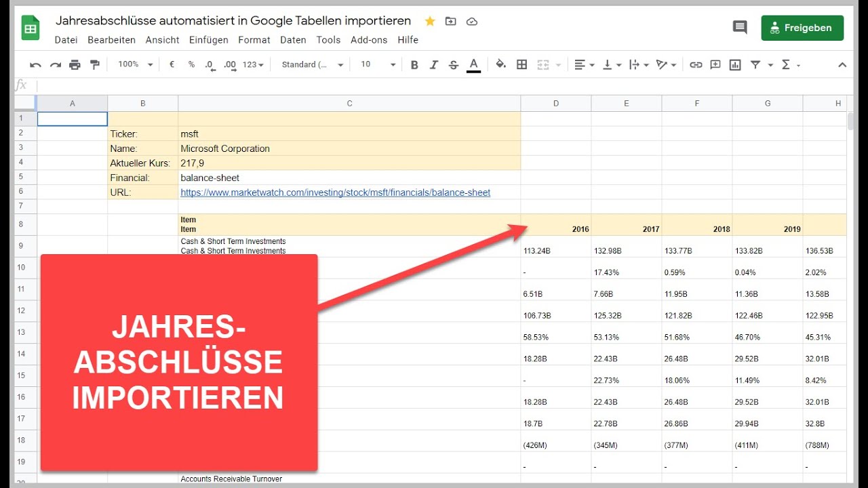The height and width of the screenshot is (488, 868).
Task: Click the cloud save status icon
Action: tap(472, 21)
